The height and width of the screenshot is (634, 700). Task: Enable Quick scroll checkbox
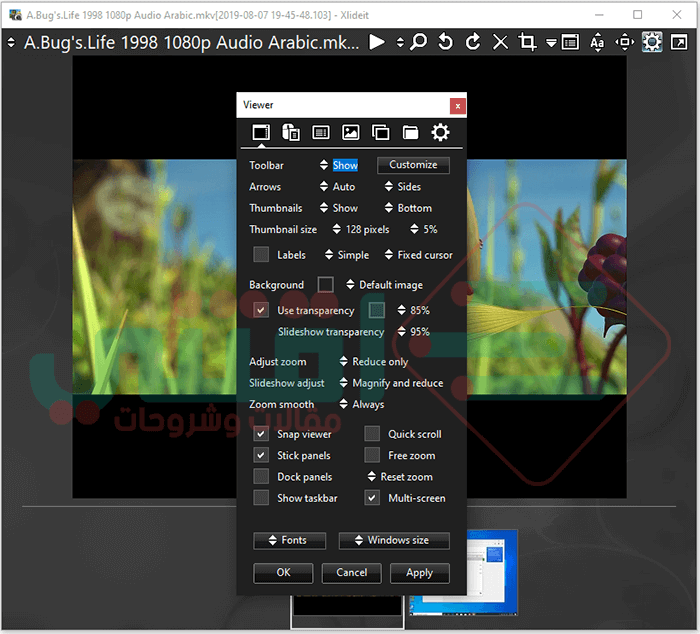pyautogui.click(x=372, y=434)
